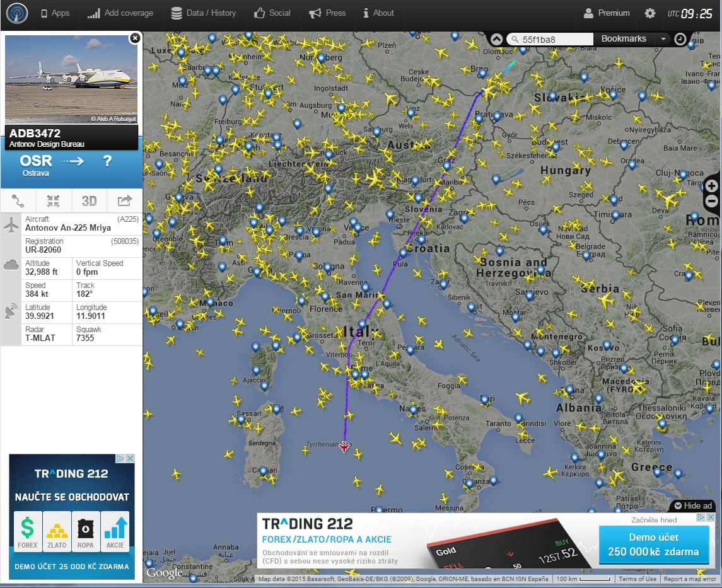Click the ZLATO gold bars tile

tap(57, 531)
